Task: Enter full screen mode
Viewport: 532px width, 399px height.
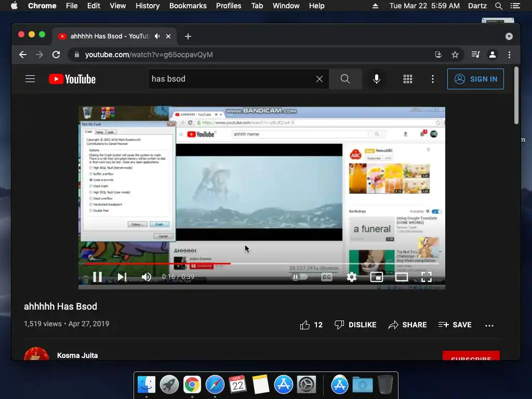Action: tap(427, 277)
